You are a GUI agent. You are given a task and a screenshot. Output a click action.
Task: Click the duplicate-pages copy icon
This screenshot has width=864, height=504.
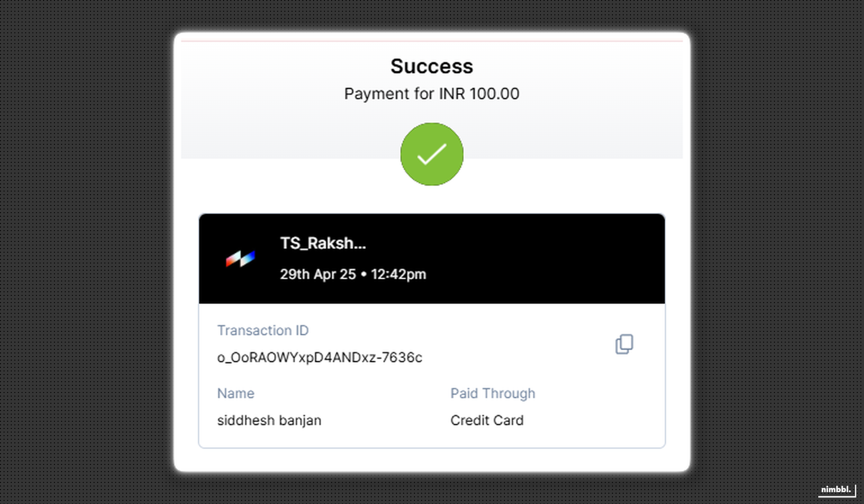[625, 344]
